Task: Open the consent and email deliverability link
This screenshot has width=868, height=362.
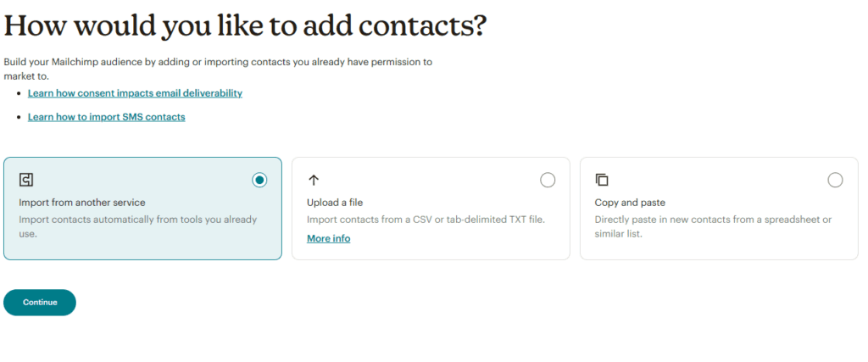Action: tap(135, 93)
